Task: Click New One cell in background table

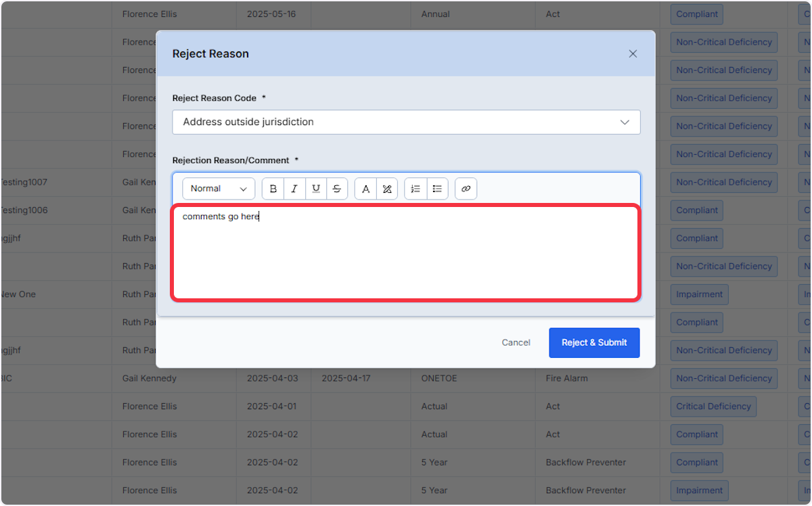Action: pos(18,294)
